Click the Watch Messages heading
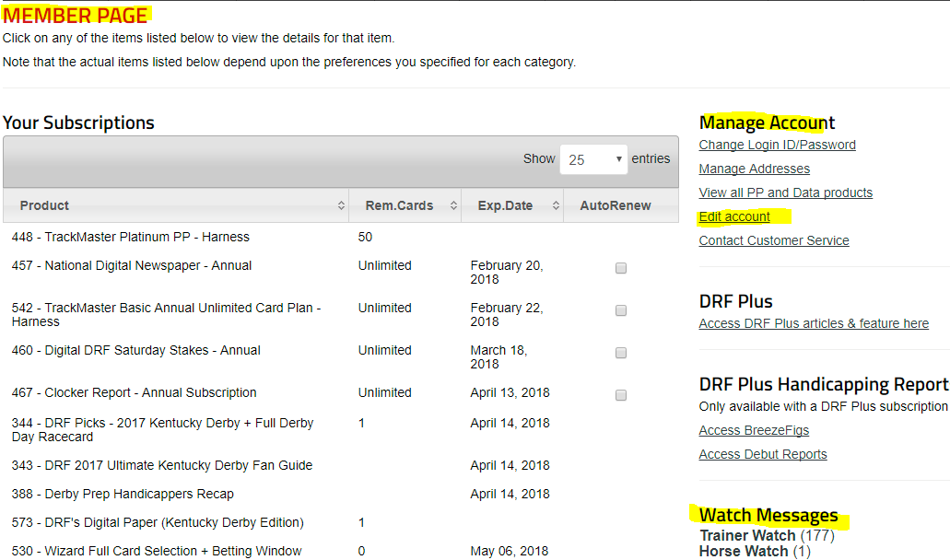This screenshot has width=950, height=560. [x=768, y=515]
